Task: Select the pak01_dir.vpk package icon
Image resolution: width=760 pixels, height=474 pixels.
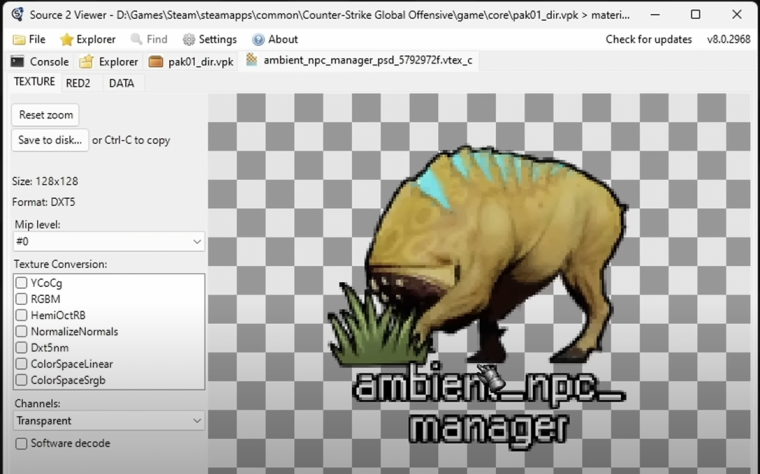Action: (156, 62)
